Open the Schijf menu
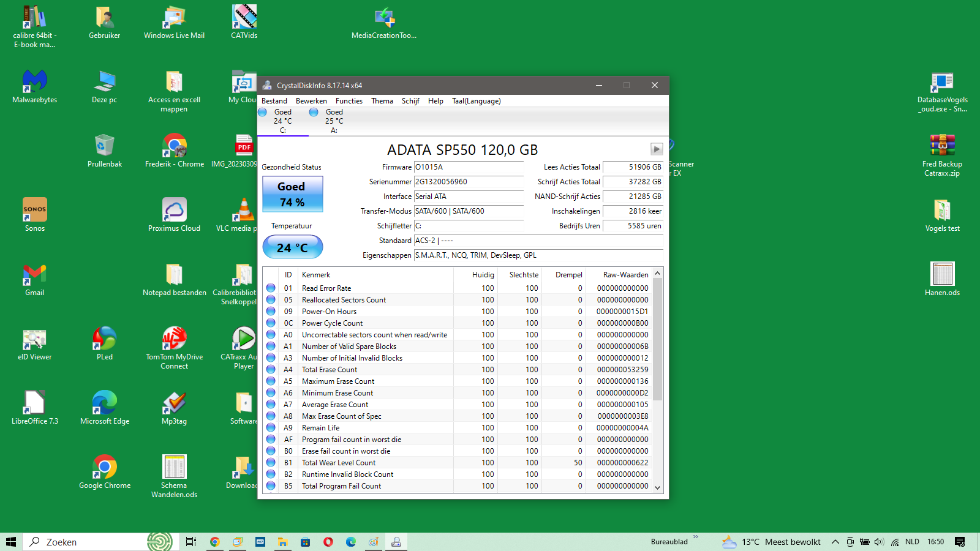The height and width of the screenshot is (551, 980). click(x=410, y=101)
